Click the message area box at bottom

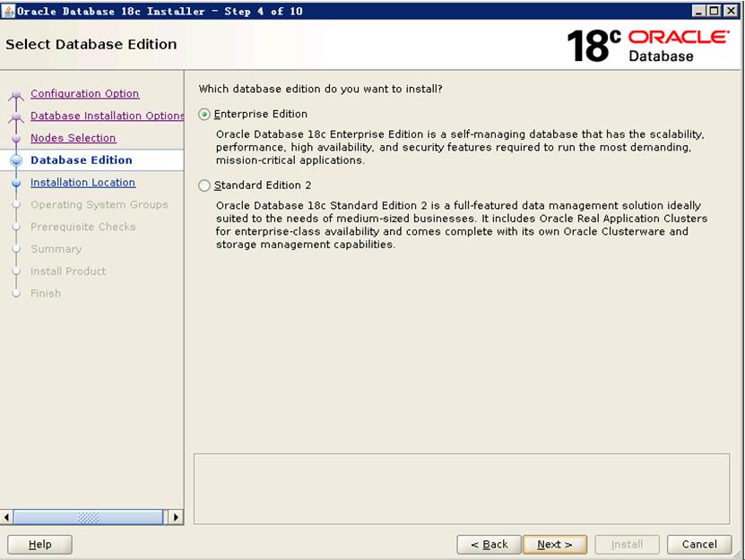[462, 488]
